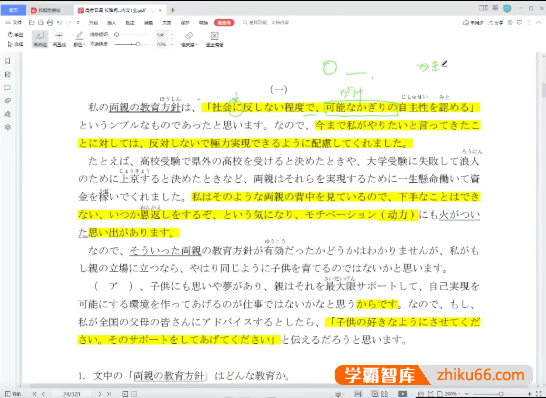This screenshot has width=546, height=398.
Task: Open the user account avatar
Action: [507, 8]
